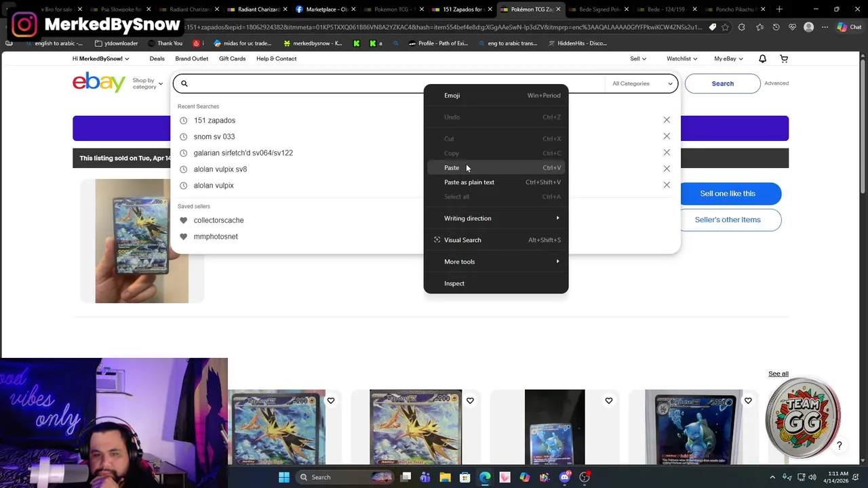The height and width of the screenshot is (488, 868).
Task: Open the All Categories dropdown
Action: [x=642, y=83]
